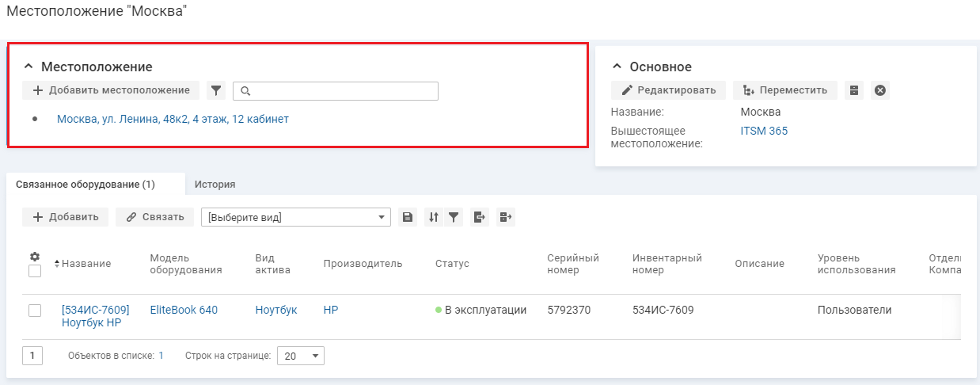Click the export icon in the equipment toolbar
This screenshot has width=980, height=385.
click(479, 217)
